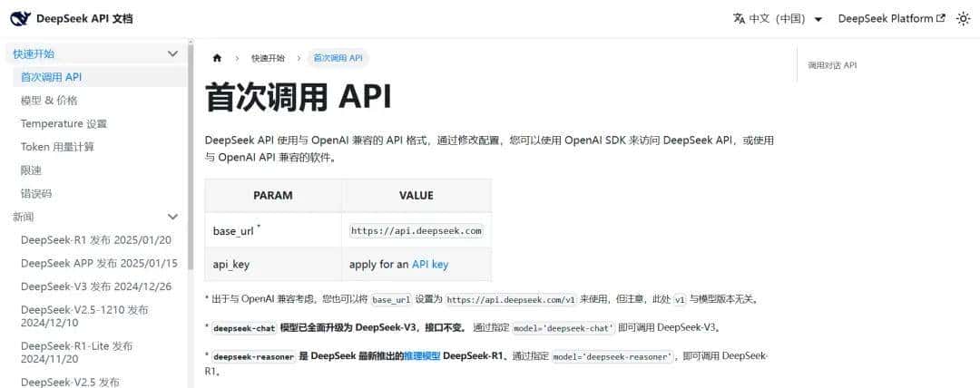Image resolution: width=980 pixels, height=388 pixels.
Task: Open DeepSeek-R1 发布 2025/01/20 news item
Action: [96, 240]
